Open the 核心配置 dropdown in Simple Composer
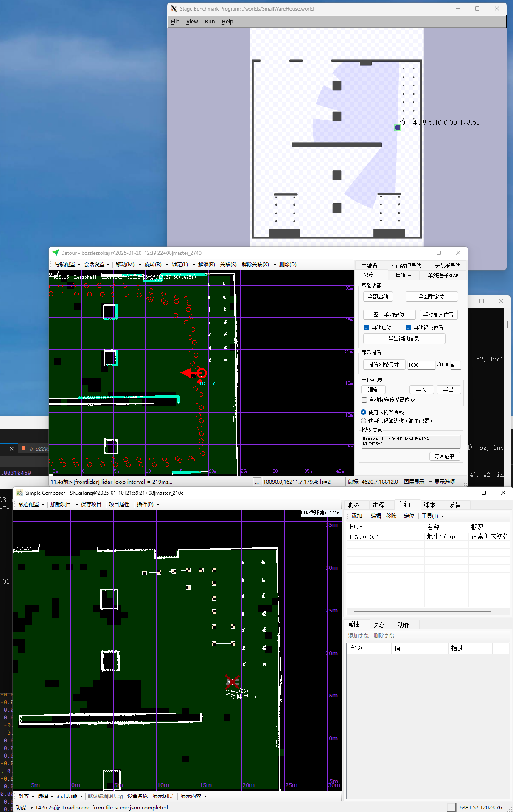The width and height of the screenshot is (513, 812). [x=31, y=504]
